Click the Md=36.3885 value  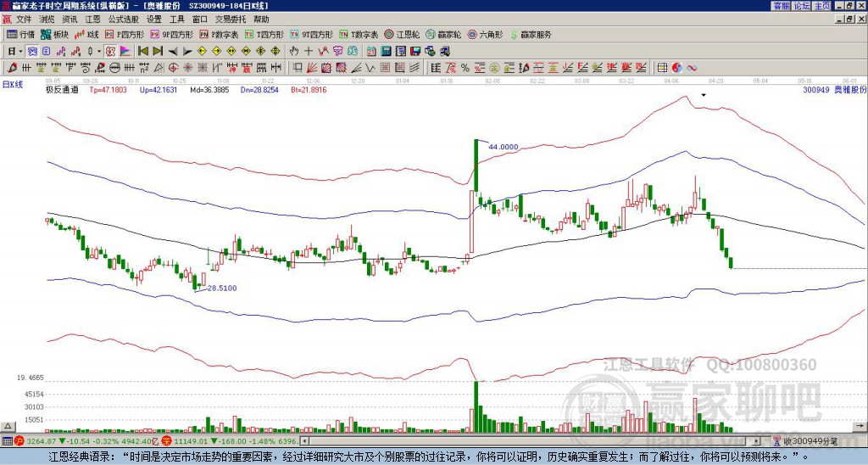point(209,90)
